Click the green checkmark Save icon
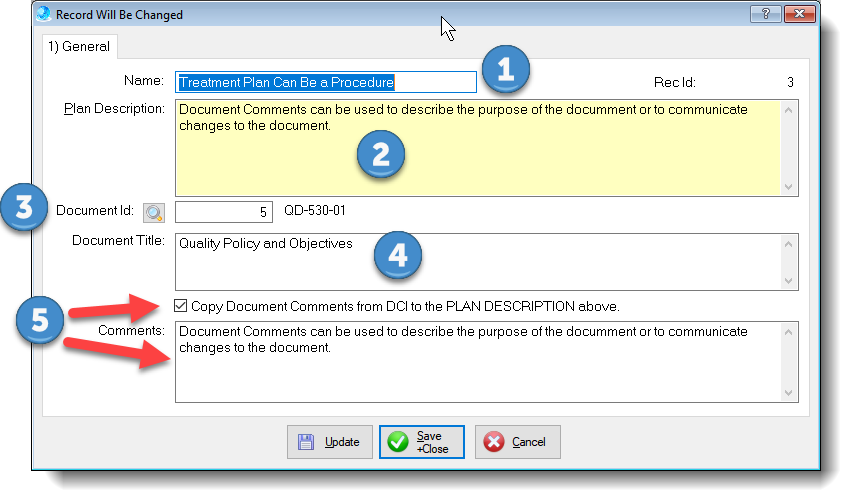 [398, 442]
